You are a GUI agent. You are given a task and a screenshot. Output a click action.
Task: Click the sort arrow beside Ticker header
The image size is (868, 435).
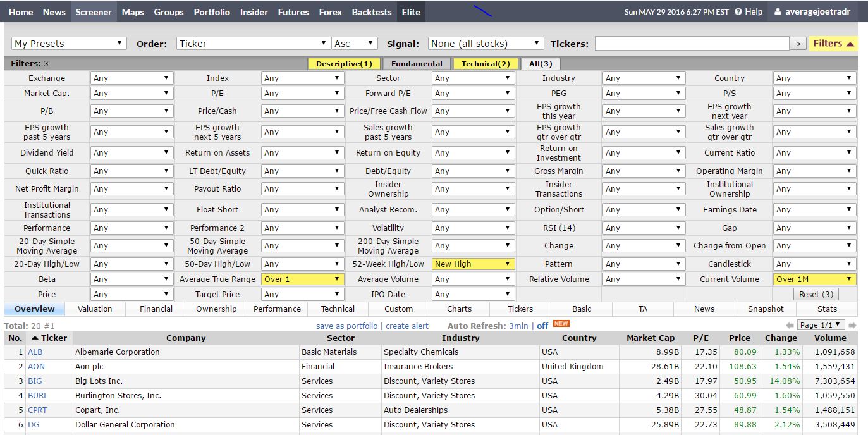click(x=35, y=338)
